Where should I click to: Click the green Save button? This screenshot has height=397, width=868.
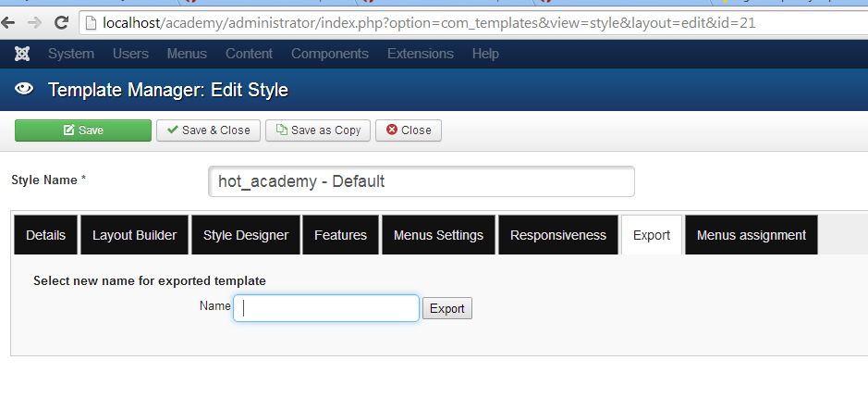click(83, 130)
